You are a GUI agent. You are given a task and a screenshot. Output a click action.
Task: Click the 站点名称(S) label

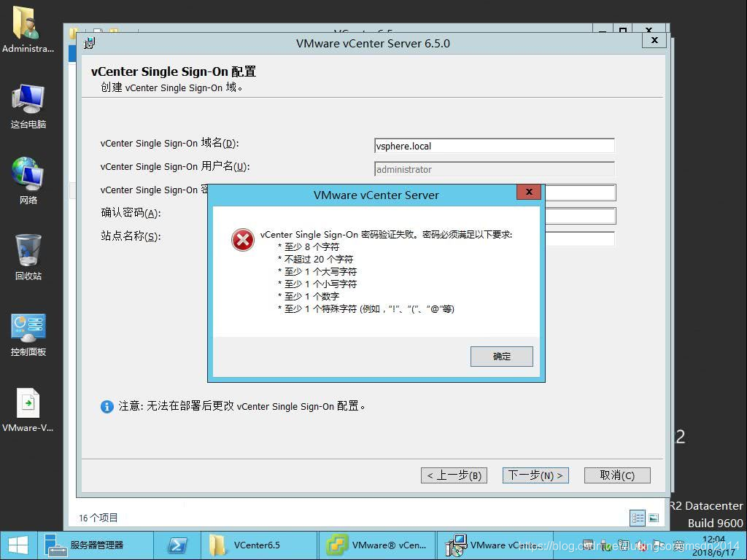pos(131,236)
